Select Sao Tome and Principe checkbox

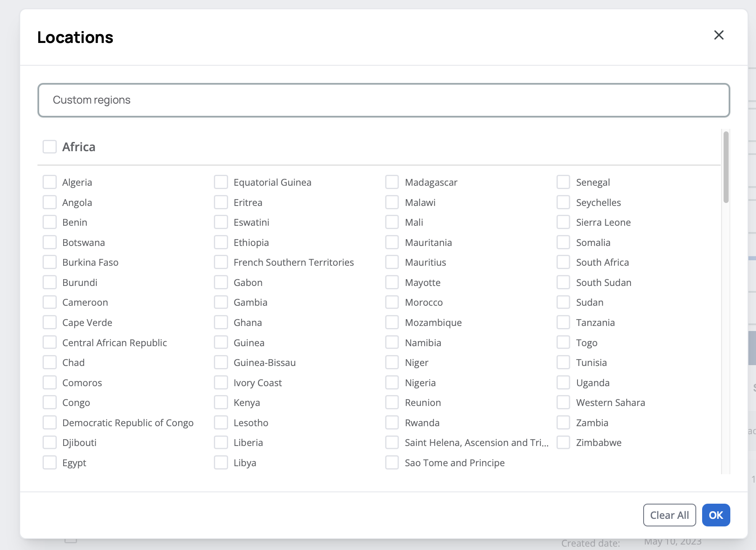coord(392,462)
